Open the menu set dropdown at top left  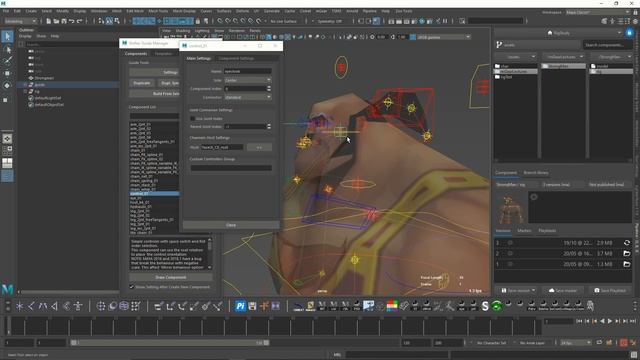pos(20,21)
